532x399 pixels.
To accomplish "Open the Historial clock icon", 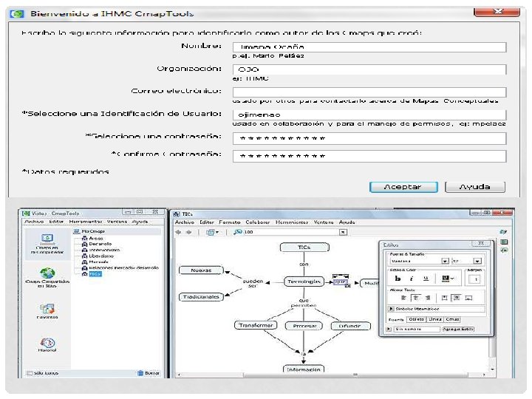I will point(47,344).
